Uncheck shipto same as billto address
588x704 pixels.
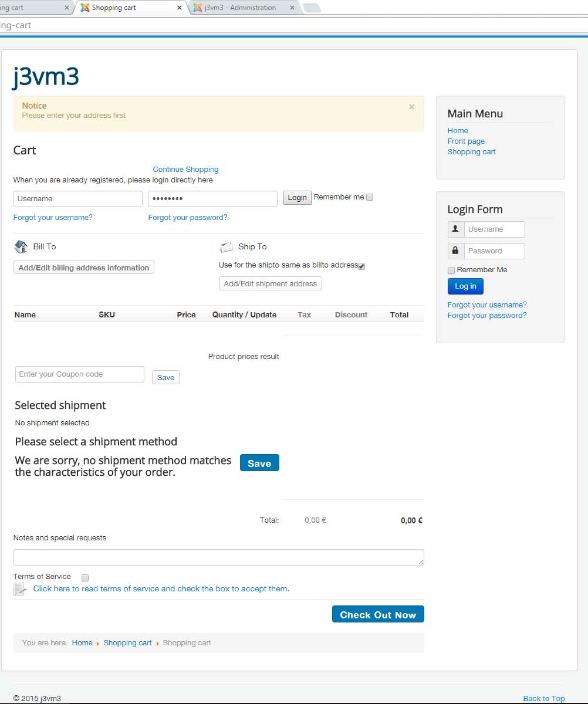click(361, 266)
